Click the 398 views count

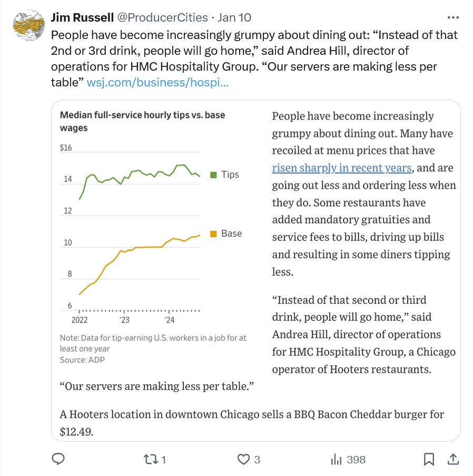pyautogui.click(x=356, y=460)
